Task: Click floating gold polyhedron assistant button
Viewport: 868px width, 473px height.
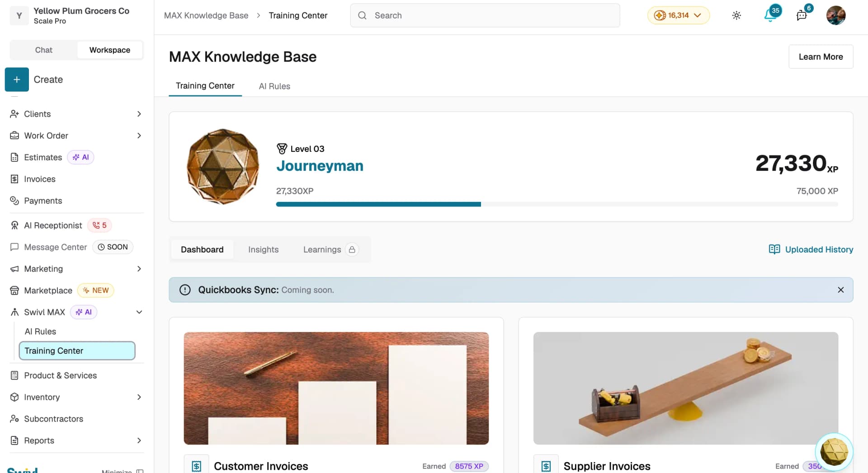Action: click(834, 451)
